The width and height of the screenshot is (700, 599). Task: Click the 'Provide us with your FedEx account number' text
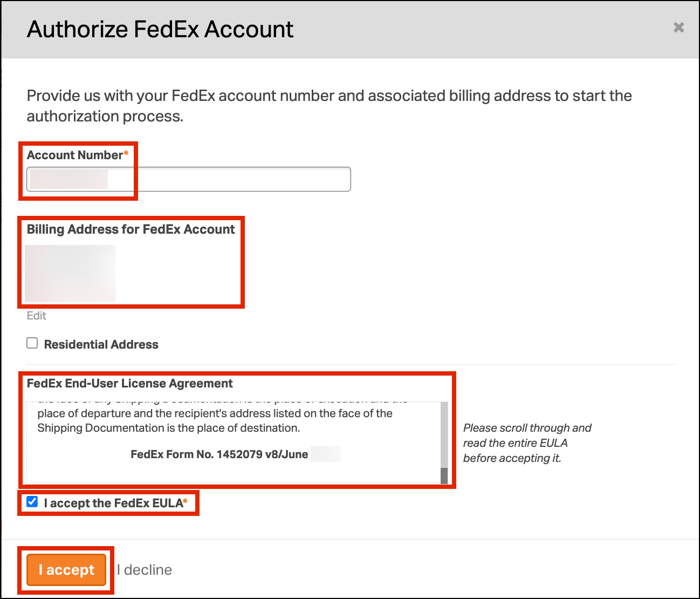pos(330,106)
